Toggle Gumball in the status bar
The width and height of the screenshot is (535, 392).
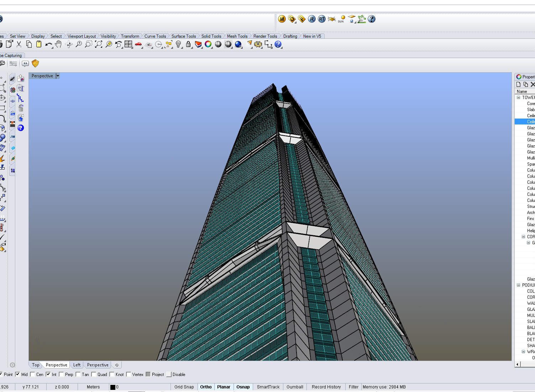pyautogui.click(x=295, y=387)
